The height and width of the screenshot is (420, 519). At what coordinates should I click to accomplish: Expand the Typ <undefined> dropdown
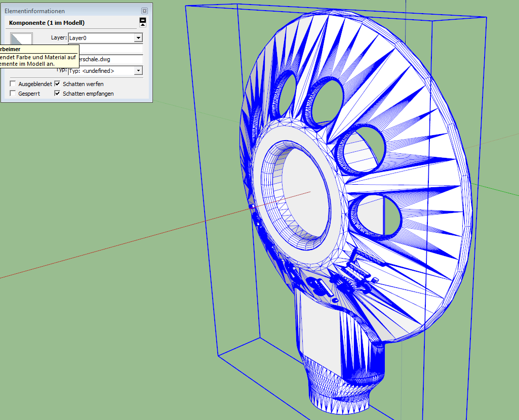pyautogui.click(x=138, y=71)
